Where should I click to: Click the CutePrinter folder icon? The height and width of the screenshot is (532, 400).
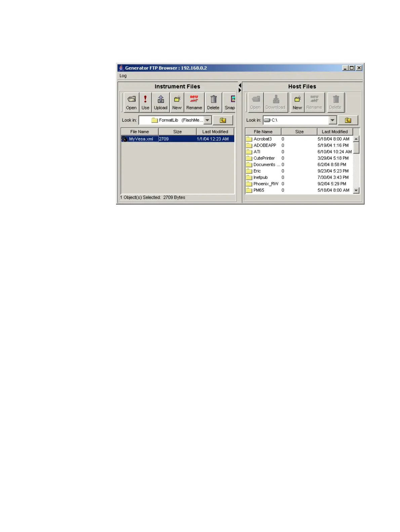coord(249,158)
